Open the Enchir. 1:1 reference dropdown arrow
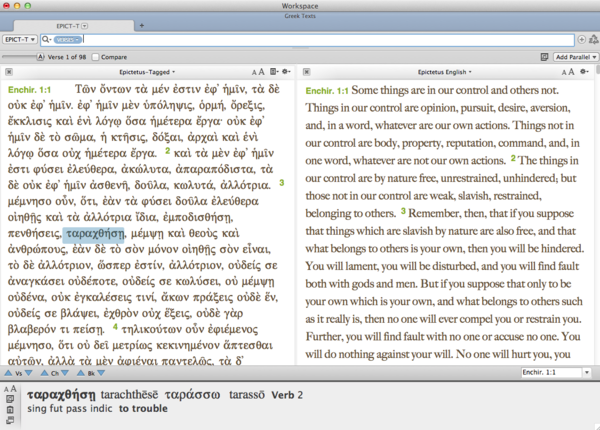600x430 pixels. (x=587, y=372)
